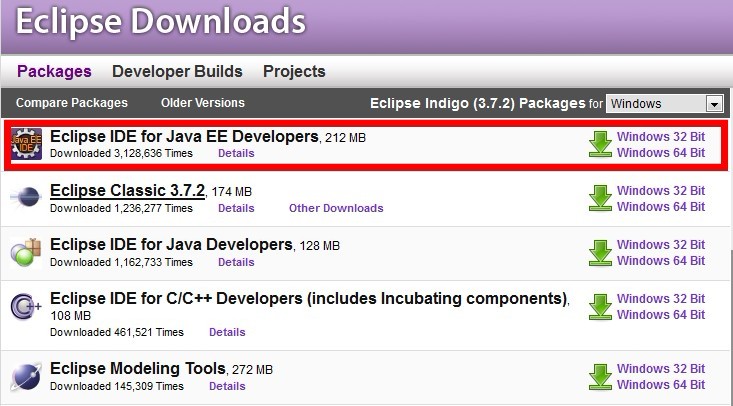Open the Windows platform dropdown

pos(665,103)
